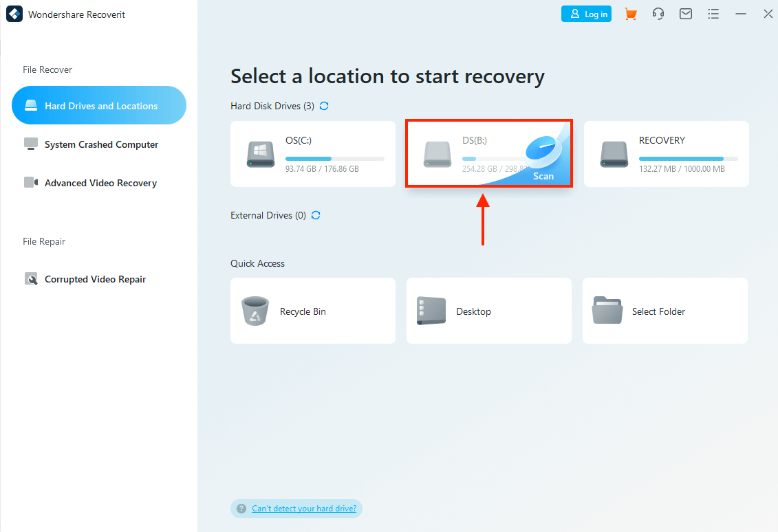Choose Recycle Bin quick access label

[303, 311]
